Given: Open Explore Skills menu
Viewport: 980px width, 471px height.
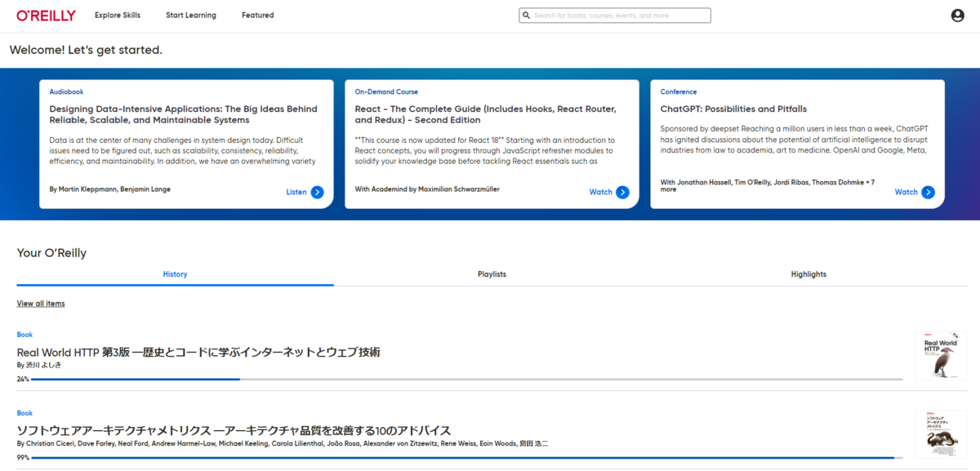Looking at the screenshot, I should pyautogui.click(x=118, y=16).
